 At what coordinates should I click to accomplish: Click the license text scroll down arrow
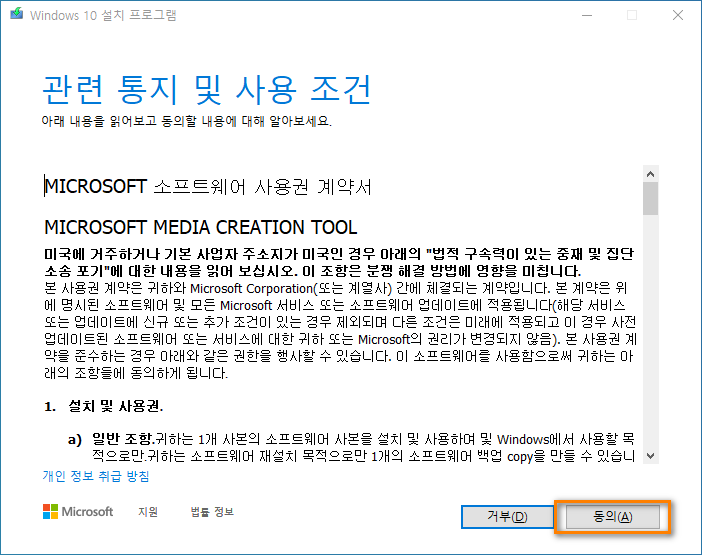[x=651, y=456]
